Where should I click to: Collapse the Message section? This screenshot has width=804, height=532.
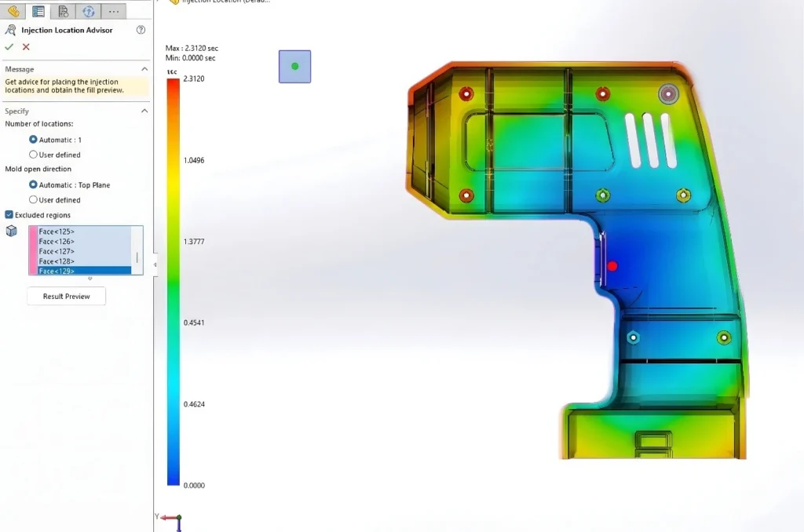144,69
